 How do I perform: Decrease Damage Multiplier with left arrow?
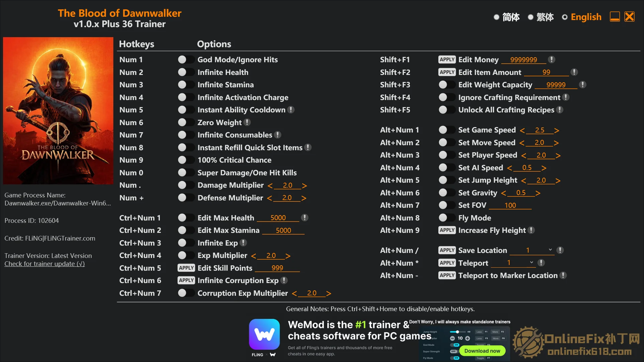pos(270,186)
